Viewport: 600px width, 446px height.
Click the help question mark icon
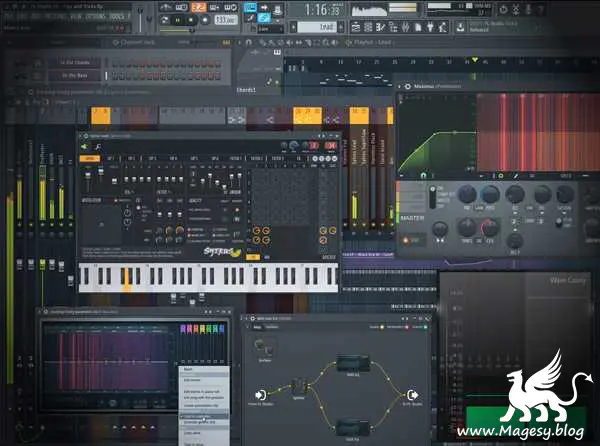point(541,10)
